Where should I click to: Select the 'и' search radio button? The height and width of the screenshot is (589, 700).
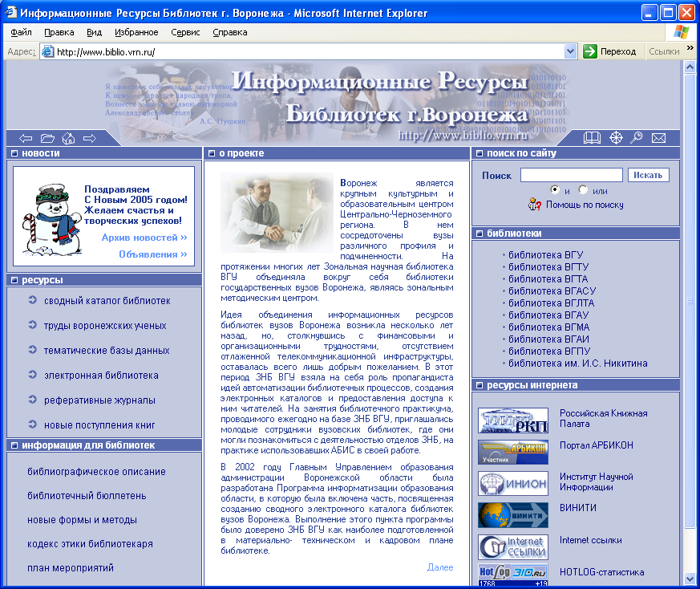555,190
